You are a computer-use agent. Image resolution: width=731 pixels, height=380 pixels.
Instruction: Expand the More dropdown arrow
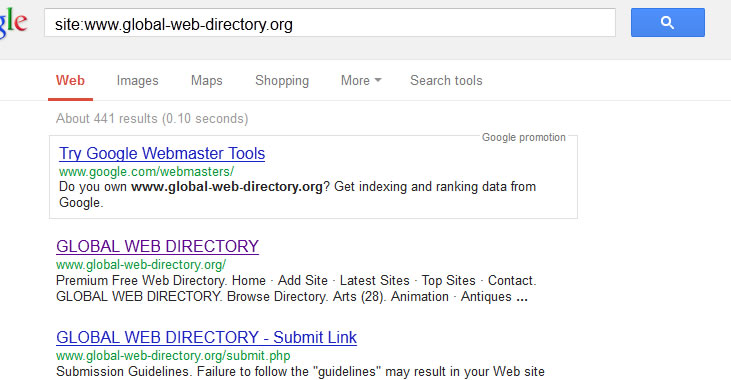(378, 80)
